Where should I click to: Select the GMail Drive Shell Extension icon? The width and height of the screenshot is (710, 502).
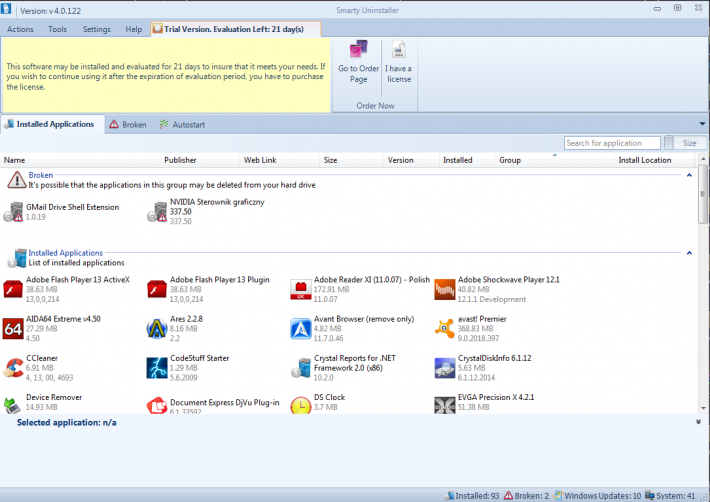(x=13, y=212)
